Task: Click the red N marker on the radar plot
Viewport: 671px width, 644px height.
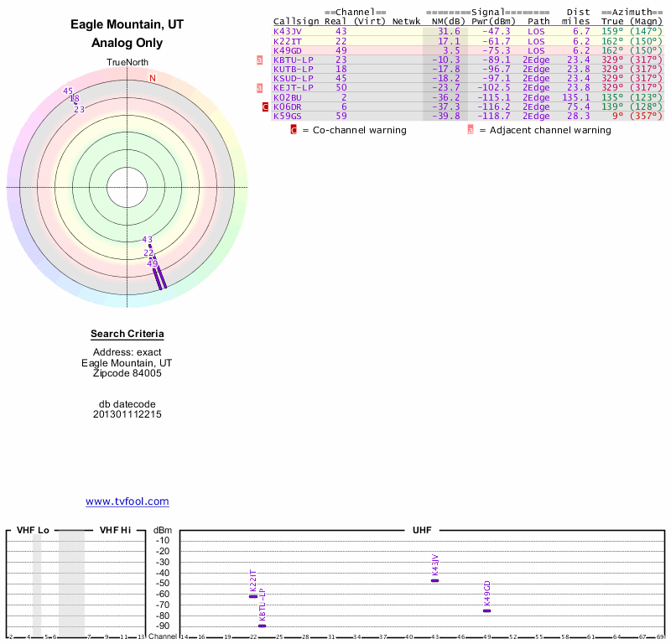Action: coord(153,78)
